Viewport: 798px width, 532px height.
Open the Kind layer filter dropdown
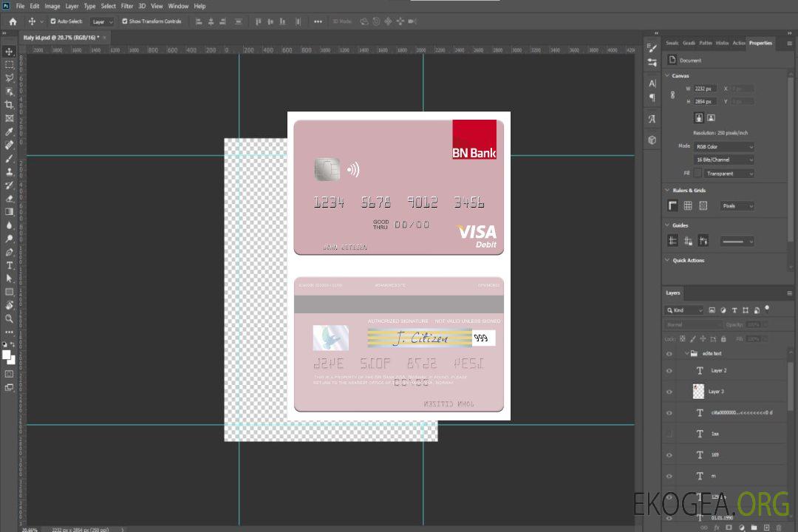[x=684, y=310]
